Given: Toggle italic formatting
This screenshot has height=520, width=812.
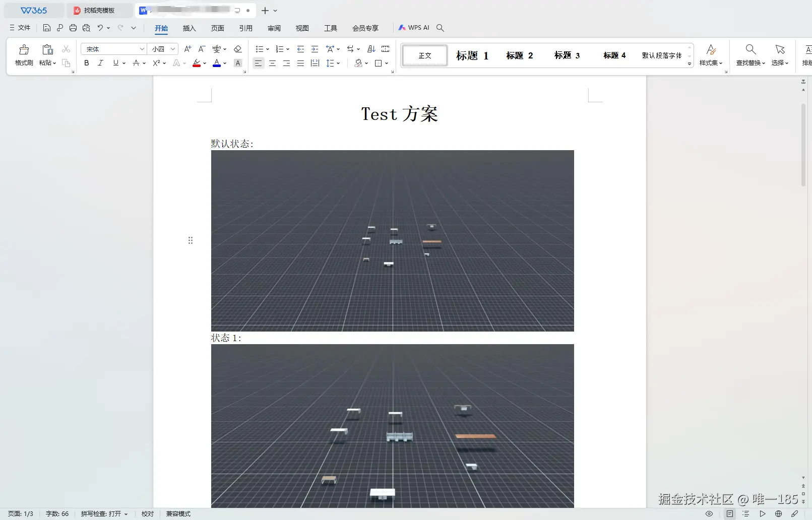Looking at the screenshot, I should pos(100,63).
